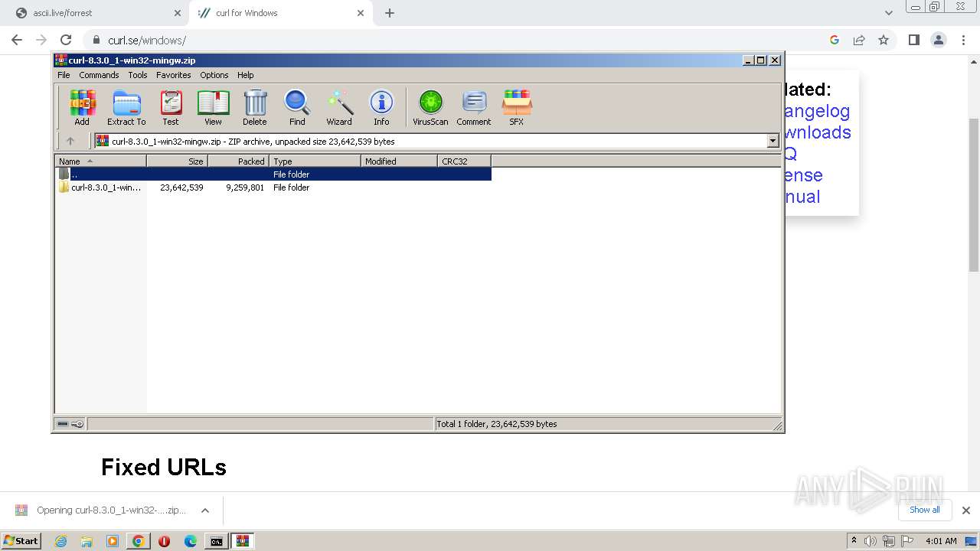This screenshot has height=551, width=980.
Task: Sort by CRC32 column header
Action: click(x=464, y=161)
